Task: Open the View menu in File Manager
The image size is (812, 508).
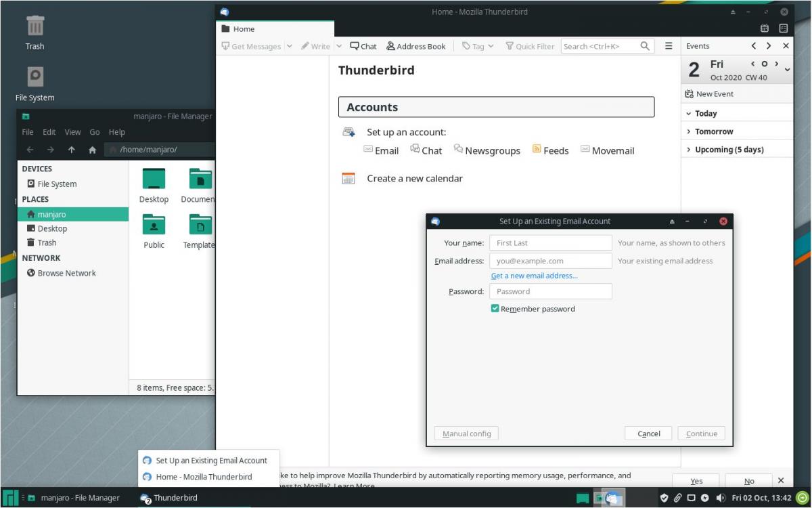Action: 72,132
